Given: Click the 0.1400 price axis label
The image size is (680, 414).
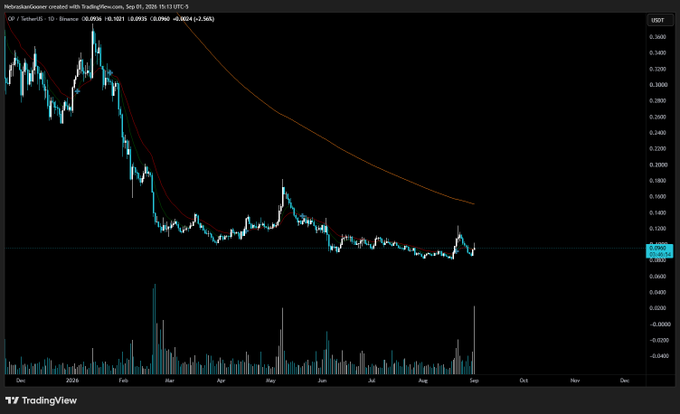Looking at the screenshot, I should point(657,212).
